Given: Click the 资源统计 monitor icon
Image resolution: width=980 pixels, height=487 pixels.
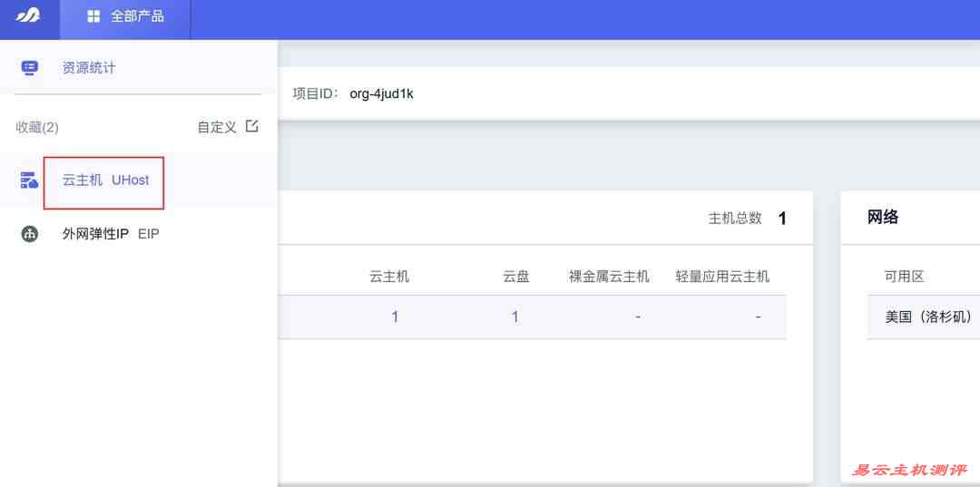Looking at the screenshot, I should [30, 68].
